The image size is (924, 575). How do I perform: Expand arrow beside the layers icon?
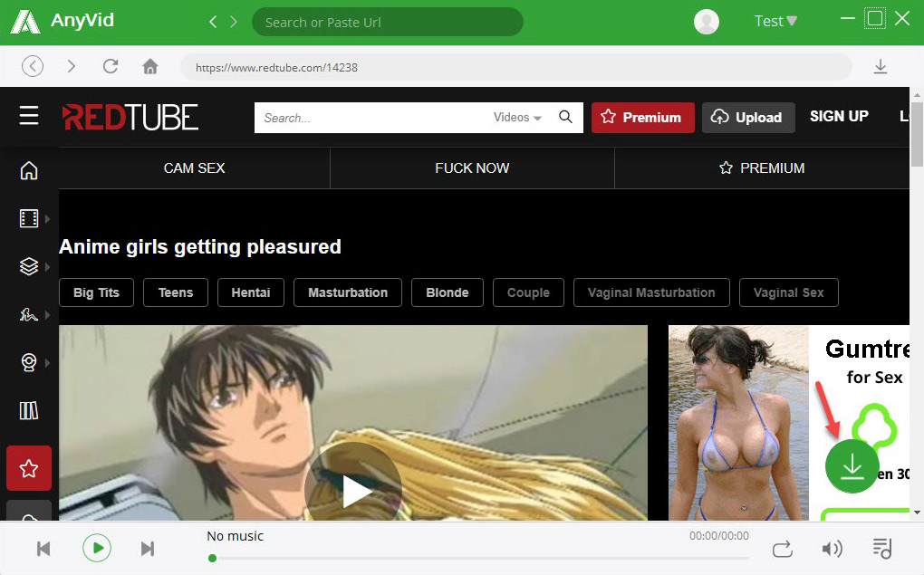click(x=48, y=267)
